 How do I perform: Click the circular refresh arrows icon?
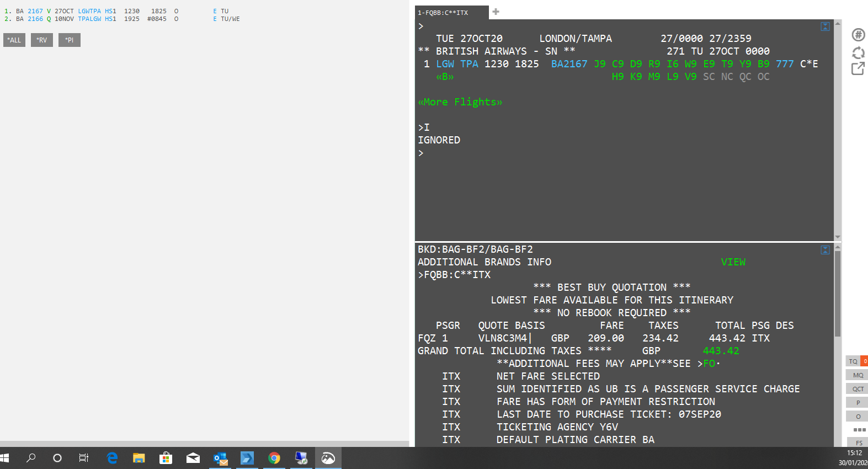coord(858,52)
